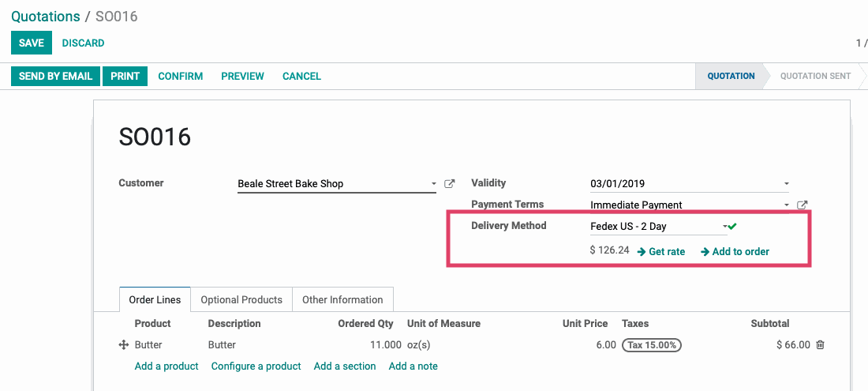Click the Taxes column header

point(635,323)
